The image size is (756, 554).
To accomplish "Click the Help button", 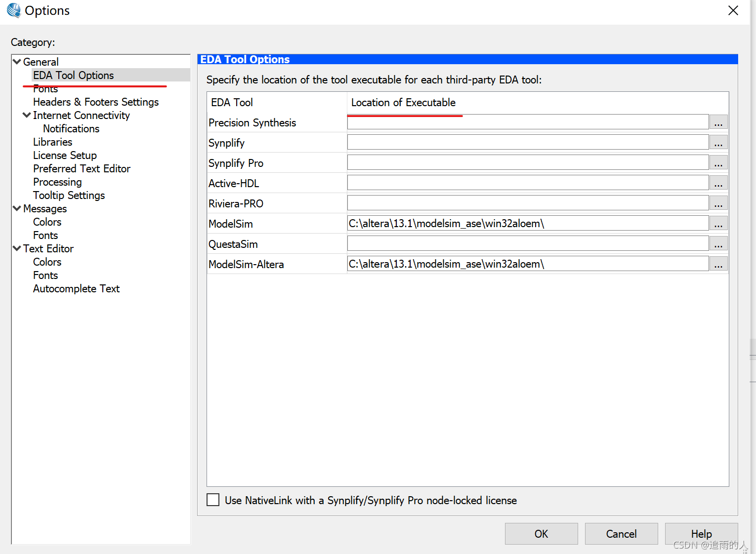I will [x=701, y=534].
